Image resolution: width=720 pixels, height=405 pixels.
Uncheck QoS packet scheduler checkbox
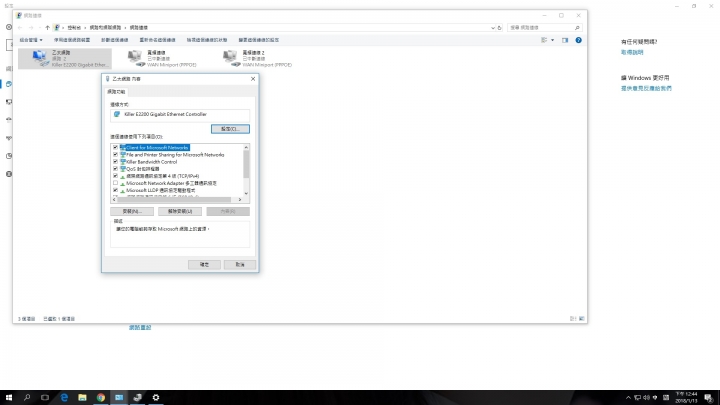115,169
